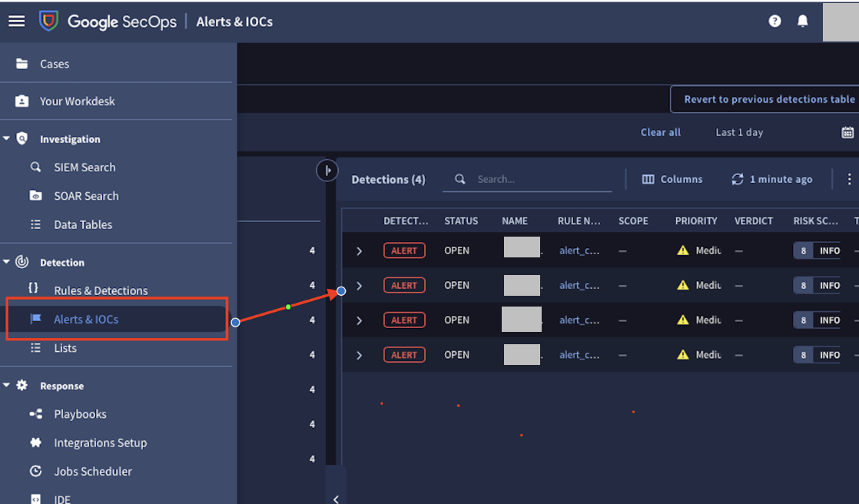Collapse the Response section
Viewport: 859px width, 504px height.
pyautogui.click(x=7, y=386)
